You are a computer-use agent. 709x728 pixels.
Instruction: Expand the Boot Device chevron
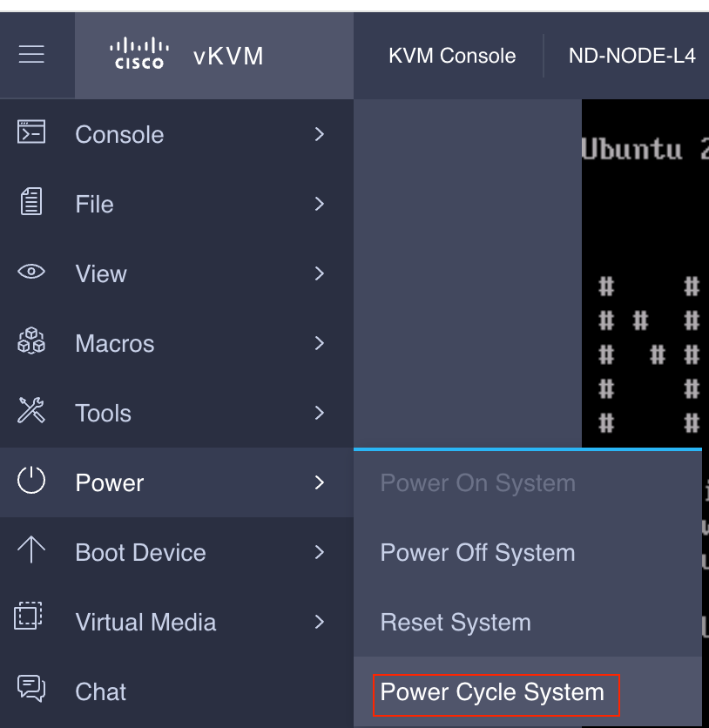[319, 552]
